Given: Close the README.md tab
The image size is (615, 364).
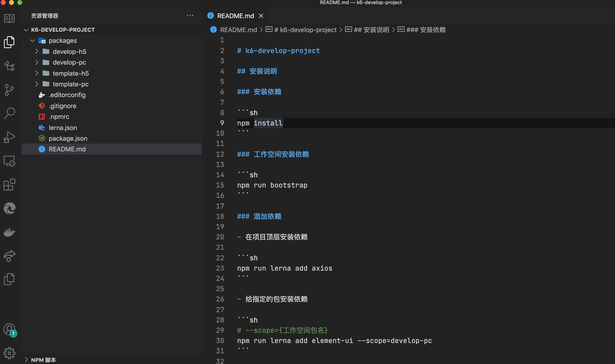Looking at the screenshot, I should click(261, 16).
